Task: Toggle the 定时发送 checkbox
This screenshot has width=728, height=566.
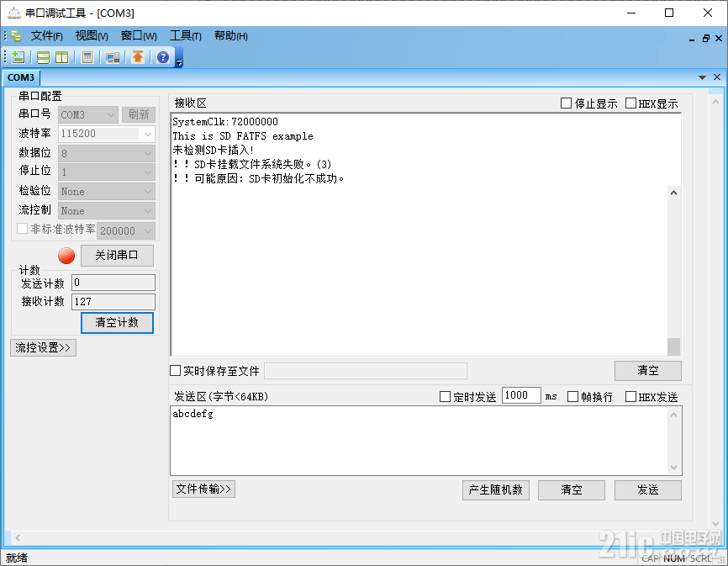Action: click(x=445, y=396)
